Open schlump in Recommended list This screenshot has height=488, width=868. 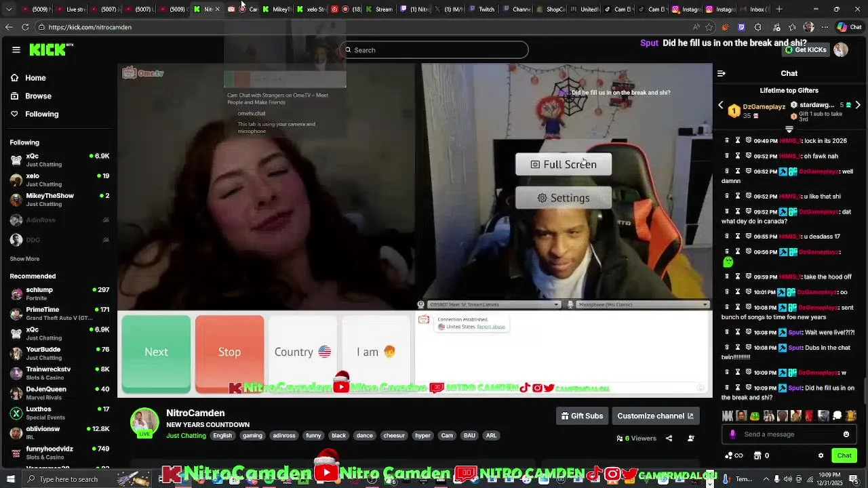point(60,293)
